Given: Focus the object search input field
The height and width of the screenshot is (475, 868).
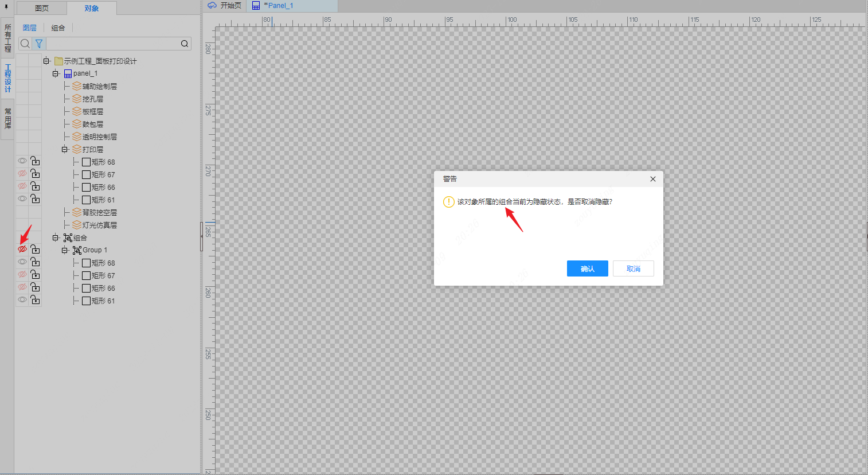Looking at the screenshot, I should coord(113,44).
